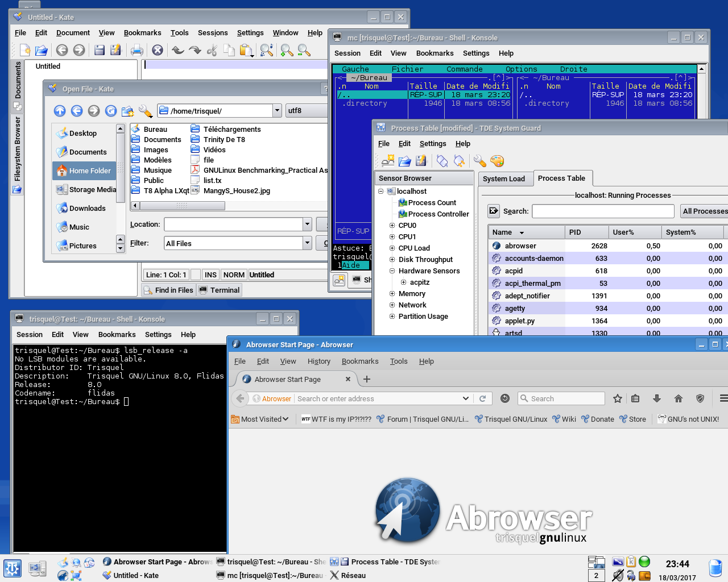Click the Copy icon in Kate toolbar
728x582 pixels.
[x=229, y=50]
